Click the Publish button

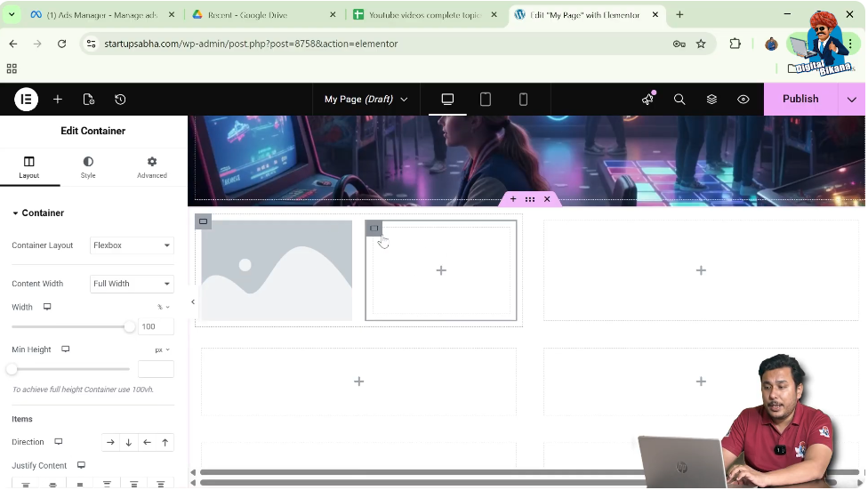coord(800,100)
